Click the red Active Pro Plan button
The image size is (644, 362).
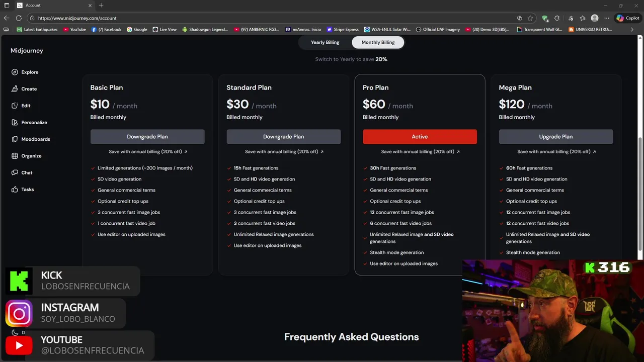tap(420, 137)
